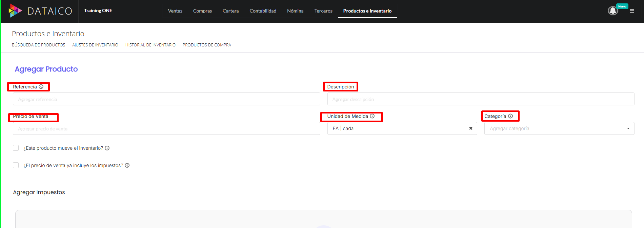644x228 pixels.
Task: Focus the Agregar precio de venta field
Action: pyautogui.click(x=166, y=129)
